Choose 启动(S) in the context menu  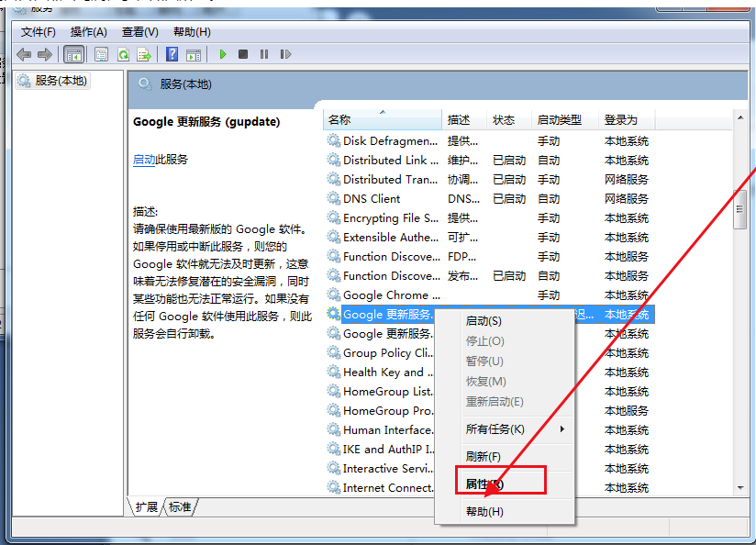click(x=505, y=321)
